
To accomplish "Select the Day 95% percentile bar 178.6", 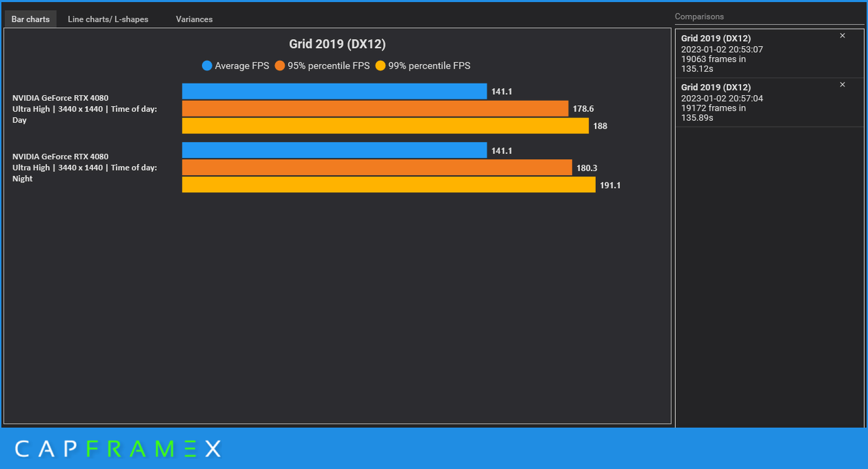I will [x=375, y=108].
